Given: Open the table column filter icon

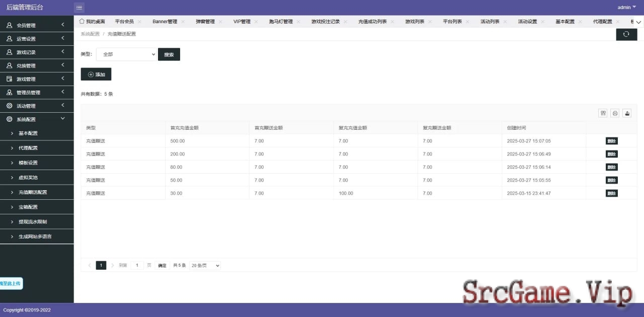Looking at the screenshot, I should 603,113.
